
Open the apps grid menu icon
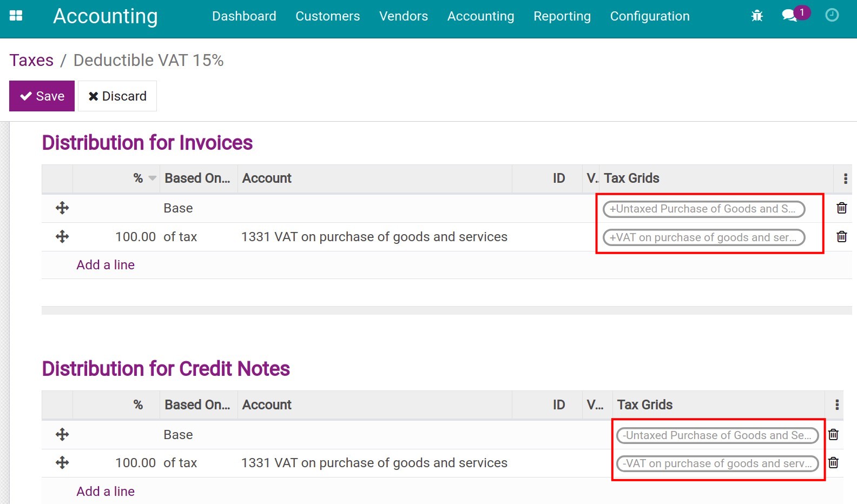point(16,16)
